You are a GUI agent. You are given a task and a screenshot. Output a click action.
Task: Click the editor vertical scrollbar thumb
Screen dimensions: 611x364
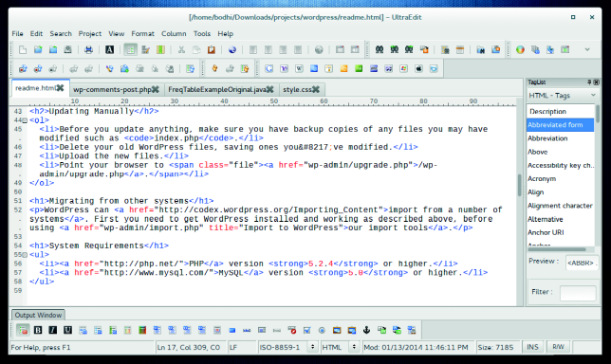coord(519,185)
